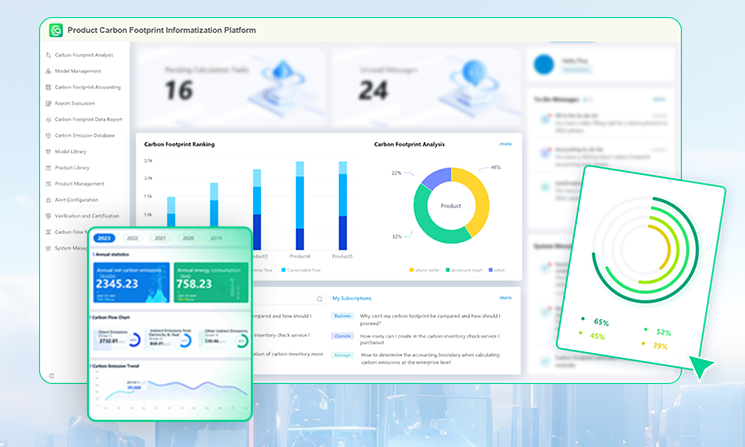Click the Product Carbon Footprint Informatization Platform title
The width and height of the screenshot is (745, 447).
pyautogui.click(x=162, y=30)
